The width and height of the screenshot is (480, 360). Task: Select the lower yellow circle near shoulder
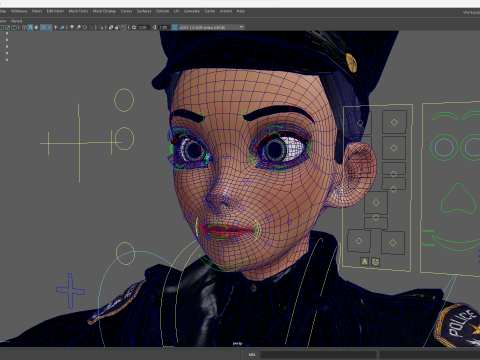pyautogui.click(x=125, y=254)
